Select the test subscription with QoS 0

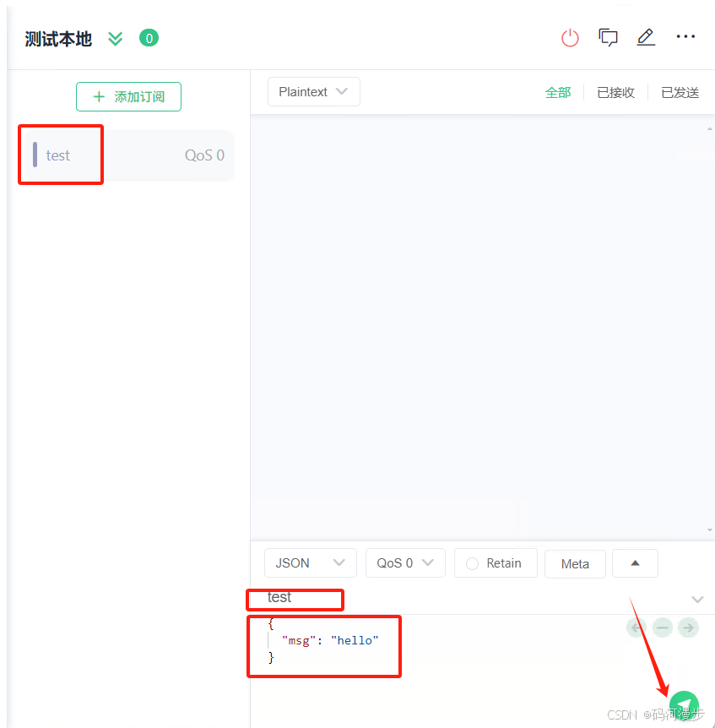[128, 155]
